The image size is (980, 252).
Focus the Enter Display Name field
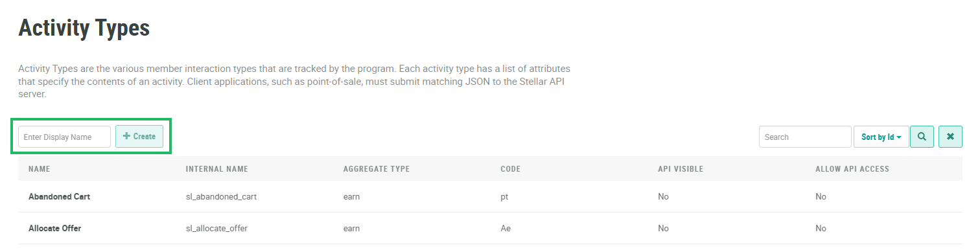pyautogui.click(x=64, y=137)
